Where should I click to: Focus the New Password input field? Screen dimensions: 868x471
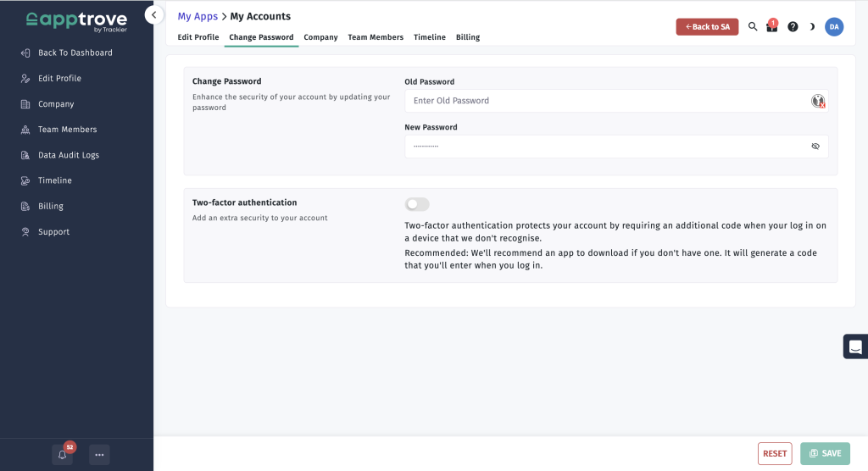coord(616,146)
